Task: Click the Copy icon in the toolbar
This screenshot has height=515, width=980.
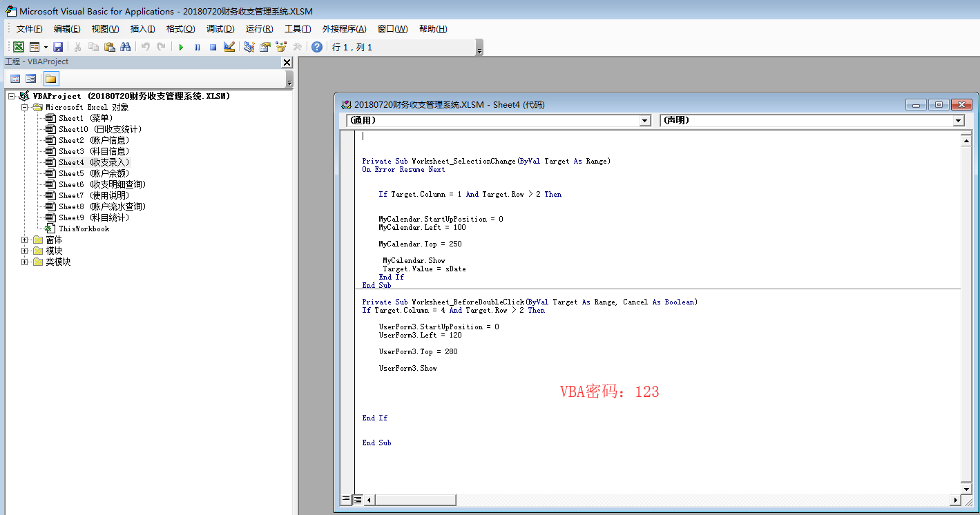Action: click(93, 47)
